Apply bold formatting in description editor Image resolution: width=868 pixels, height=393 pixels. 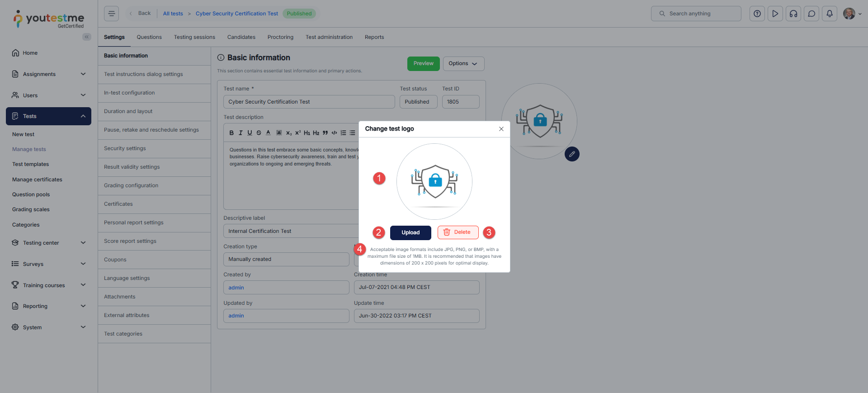pos(231,133)
